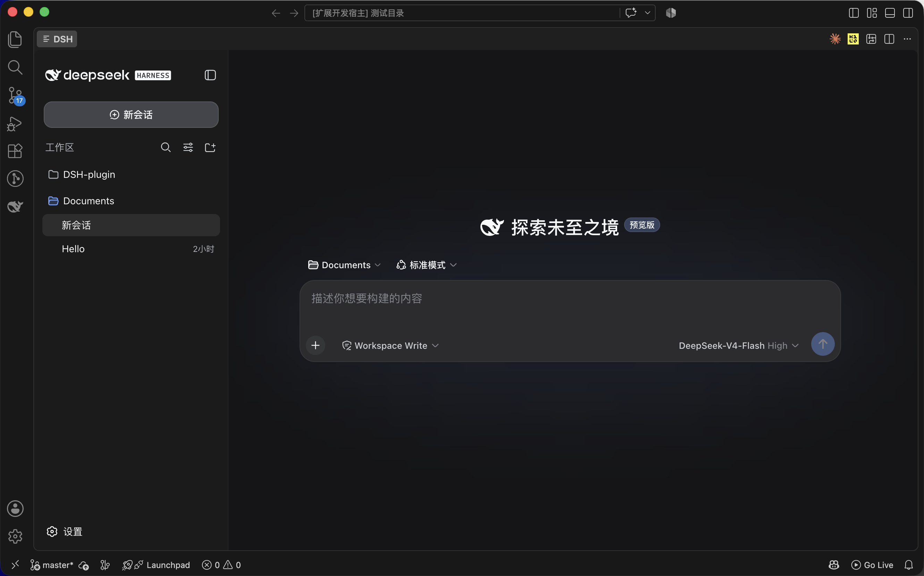This screenshot has height=576, width=924.
Task: Send the message with the arrow button
Action: click(823, 344)
